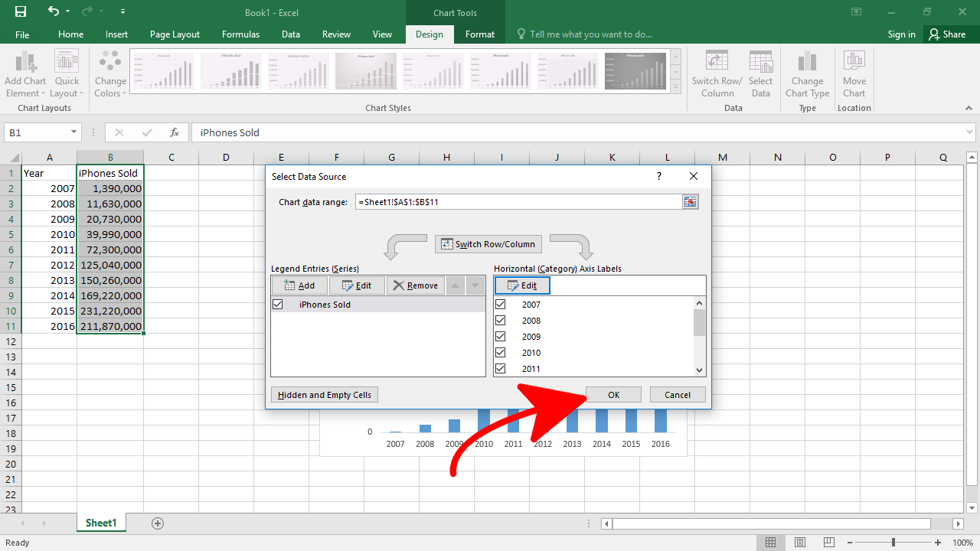This screenshot has height=551, width=980.
Task: Uncheck the 2007 category checkbox
Action: [501, 304]
